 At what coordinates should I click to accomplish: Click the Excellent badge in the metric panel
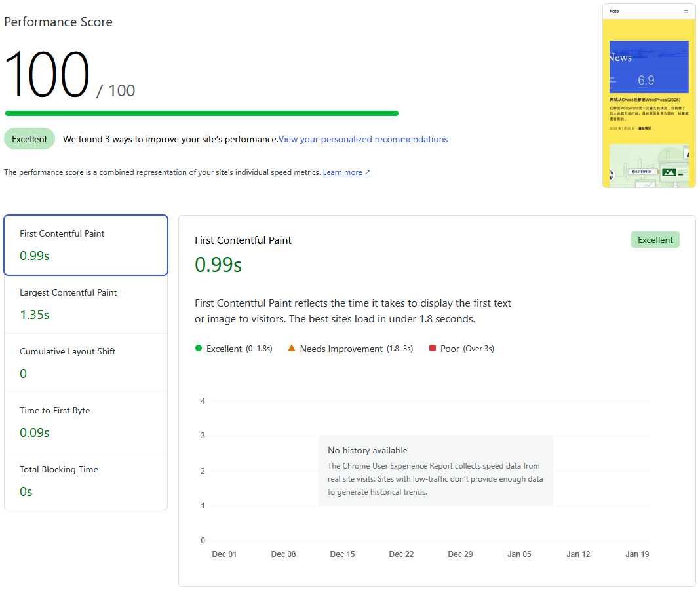[x=655, y=240]
